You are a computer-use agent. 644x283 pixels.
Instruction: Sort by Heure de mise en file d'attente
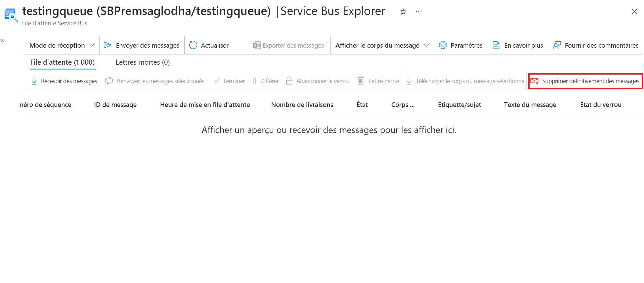(205, 105)
